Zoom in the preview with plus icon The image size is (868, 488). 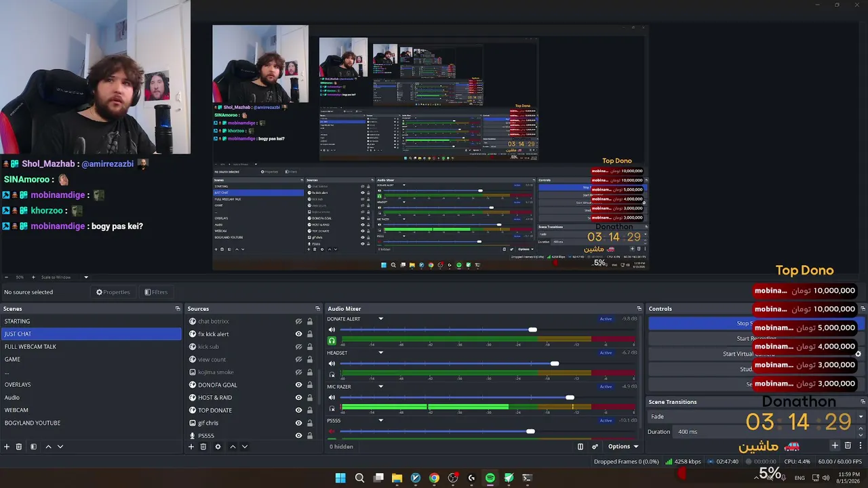33,277
